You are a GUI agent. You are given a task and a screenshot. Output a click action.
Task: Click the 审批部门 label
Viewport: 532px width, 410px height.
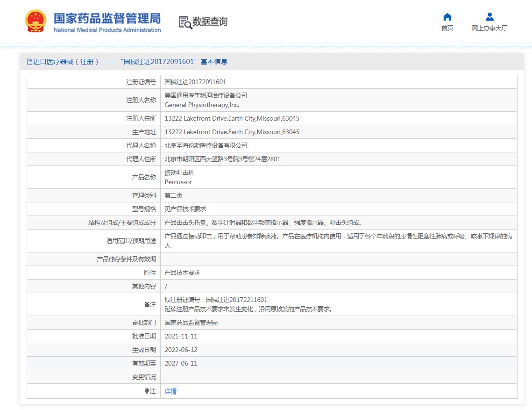[x=144, y=323]
